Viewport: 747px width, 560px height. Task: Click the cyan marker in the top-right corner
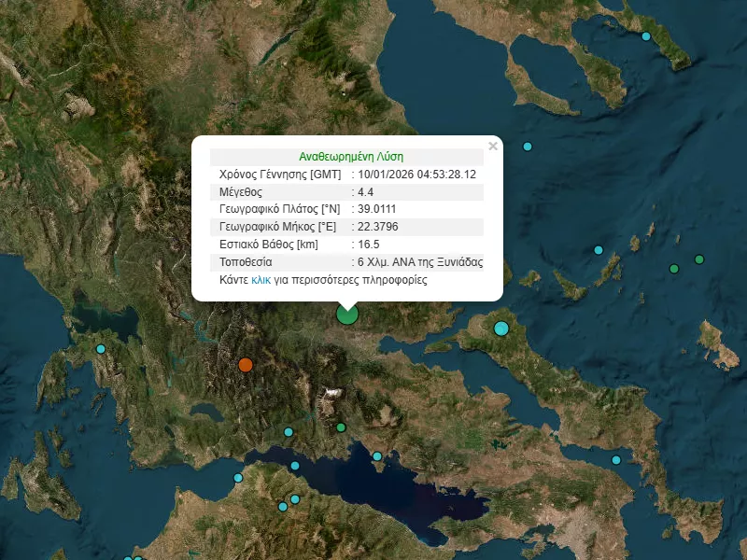646,36
